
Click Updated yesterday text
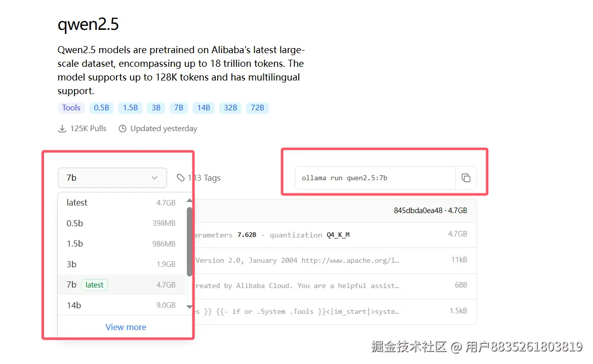tap(164, 129)
